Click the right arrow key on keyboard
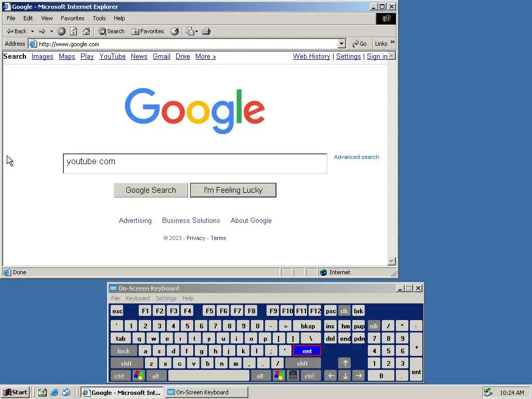This screenshot has width=532, height=399. (358, 376)
